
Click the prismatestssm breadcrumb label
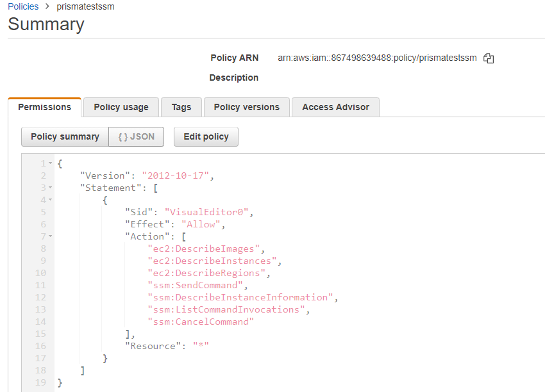[x=85, y=6]
